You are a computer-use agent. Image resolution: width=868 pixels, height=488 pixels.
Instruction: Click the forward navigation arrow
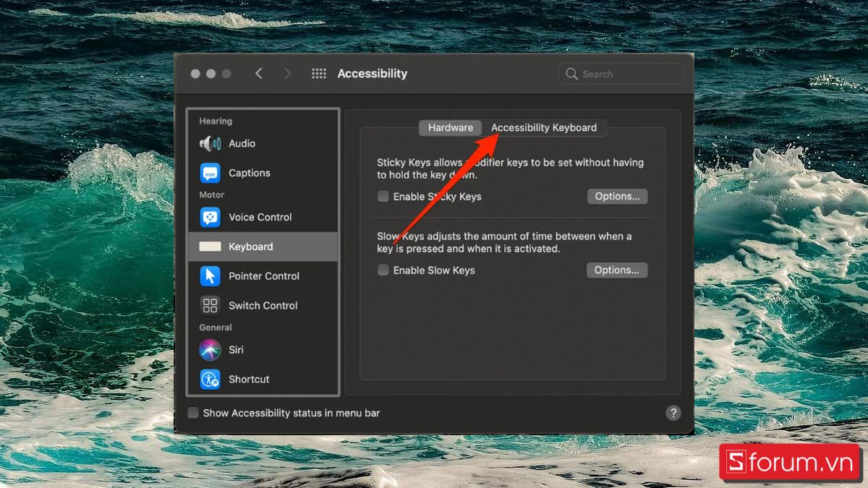click(287, 73)
